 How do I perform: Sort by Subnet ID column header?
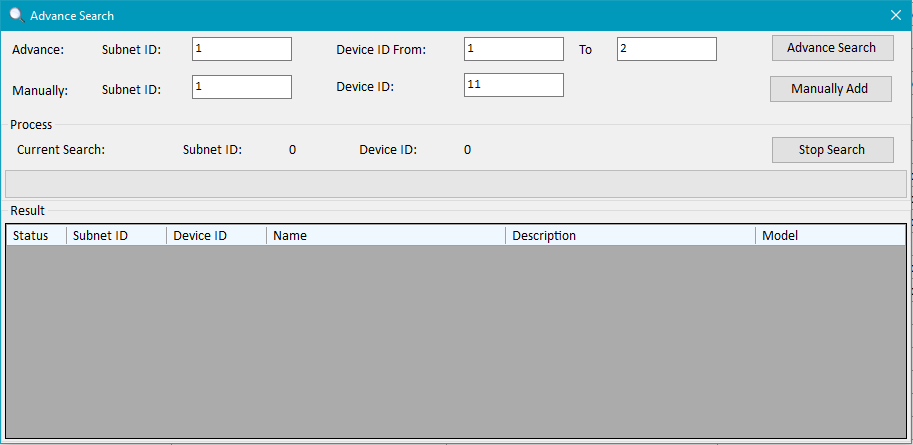[116, 235]
